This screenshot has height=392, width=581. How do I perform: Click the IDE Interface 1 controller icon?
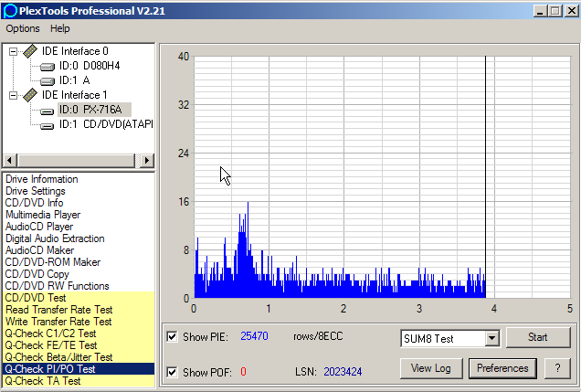(x=30, y=95)
